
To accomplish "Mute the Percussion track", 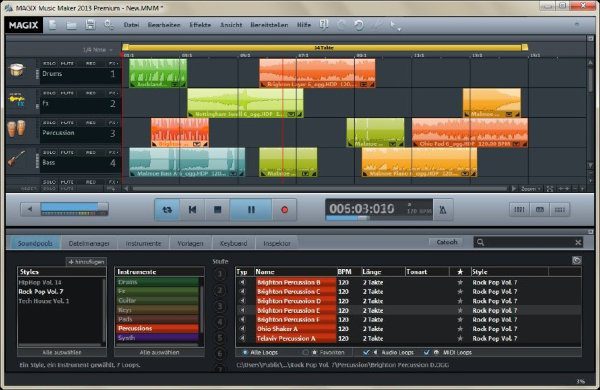I will (x=67, y=123).
